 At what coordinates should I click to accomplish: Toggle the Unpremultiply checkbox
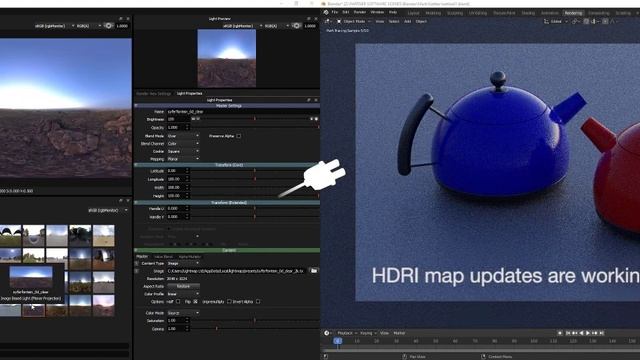click(229, 302)
